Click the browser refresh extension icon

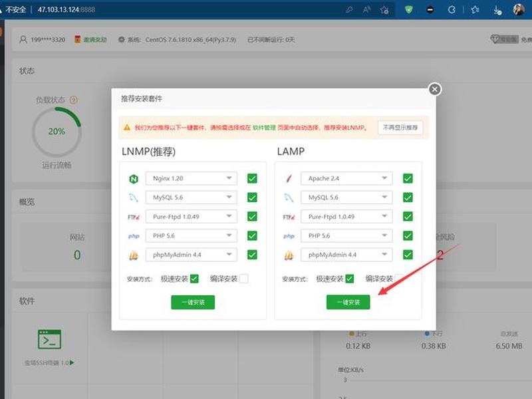pyautogui.click(x=452, y=10)
